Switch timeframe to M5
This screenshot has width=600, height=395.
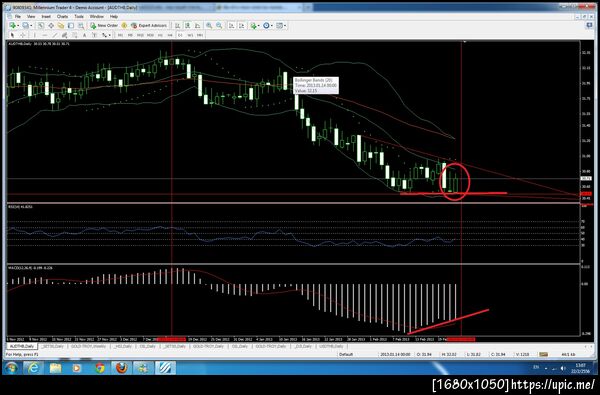pos(130,35)
